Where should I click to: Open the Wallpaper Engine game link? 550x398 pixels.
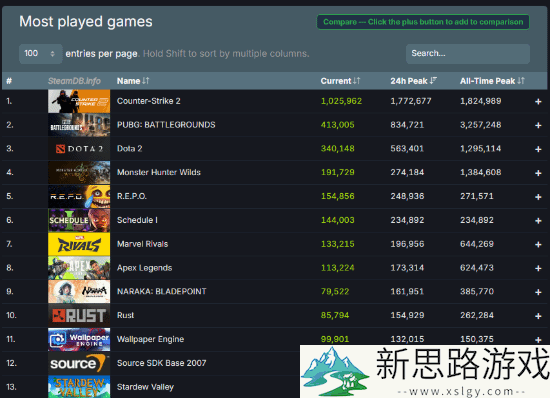pyautogui.click(x=150, y=339)
